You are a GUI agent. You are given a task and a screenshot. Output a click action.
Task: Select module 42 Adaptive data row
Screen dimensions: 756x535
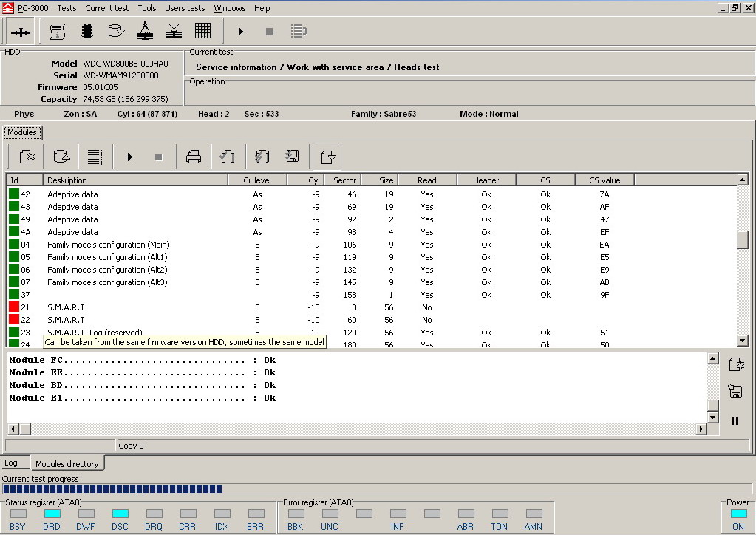371,194
